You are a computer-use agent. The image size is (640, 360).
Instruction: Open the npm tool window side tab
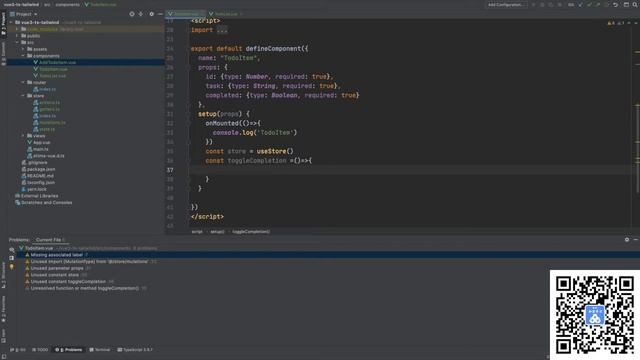[3, 336]
